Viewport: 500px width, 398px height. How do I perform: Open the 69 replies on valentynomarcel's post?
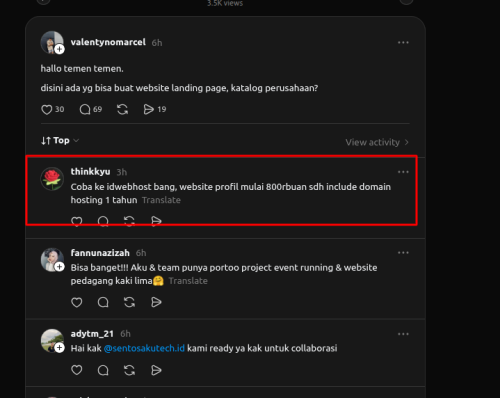[x=91, y=109]
